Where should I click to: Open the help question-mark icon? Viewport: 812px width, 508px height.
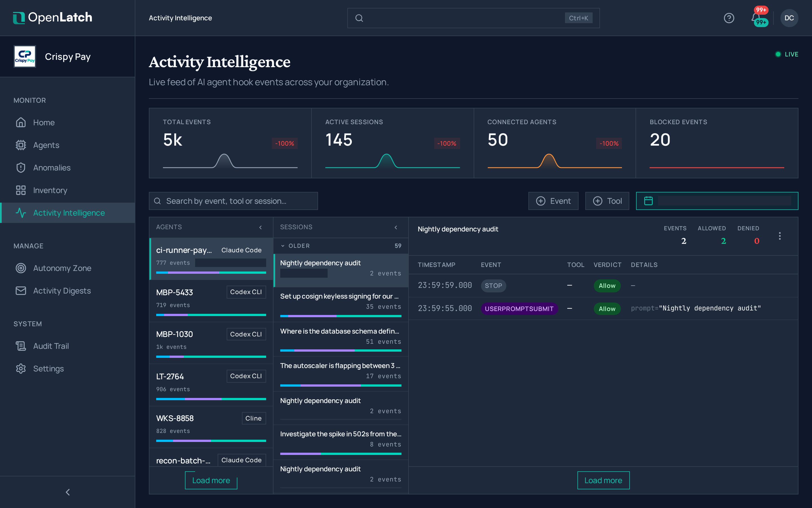point(729,18)
